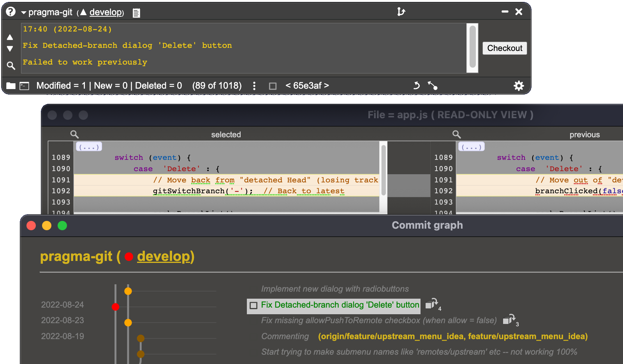This screenshot has width=623, height=364.
Task: Select 'Implement new dialog with radiobuttons' commit
Action: point(335,289)
